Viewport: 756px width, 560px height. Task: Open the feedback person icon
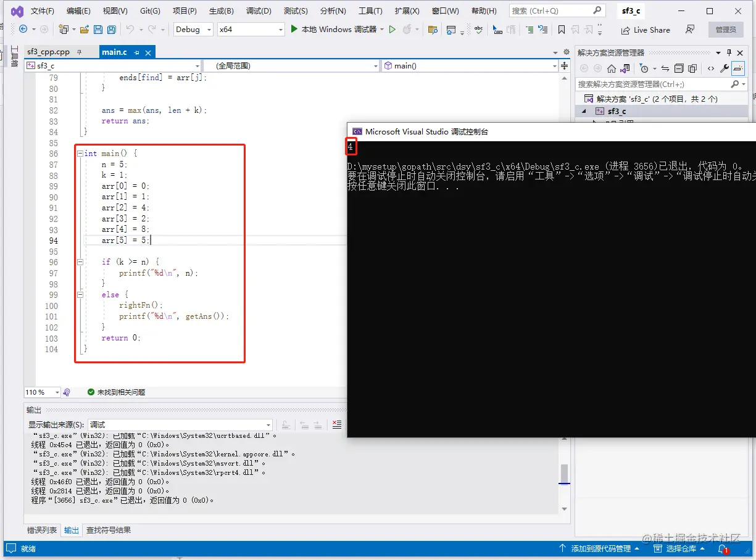690,30
